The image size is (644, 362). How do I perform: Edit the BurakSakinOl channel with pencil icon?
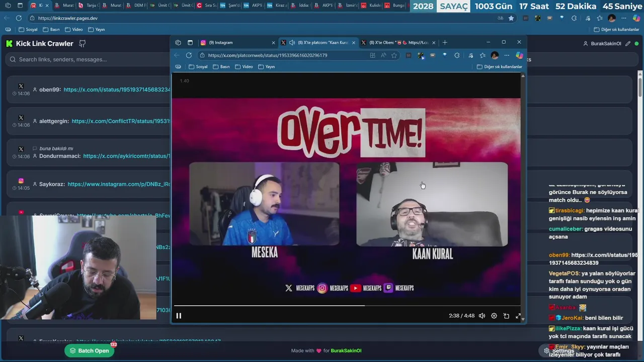coord(628,44)
